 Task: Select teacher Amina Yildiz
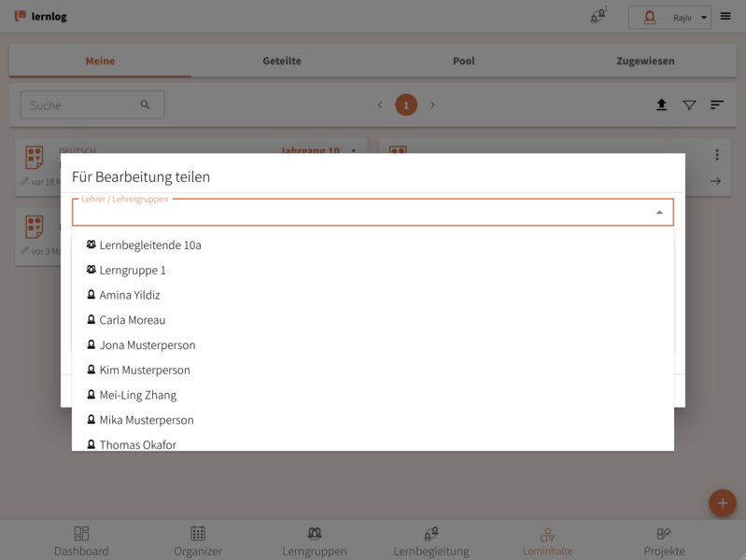point(129,295)
